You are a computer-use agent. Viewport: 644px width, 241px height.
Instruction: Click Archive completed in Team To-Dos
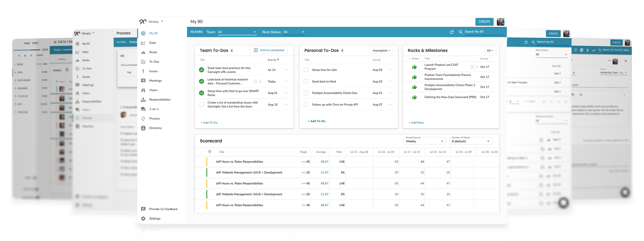[269, 50]
